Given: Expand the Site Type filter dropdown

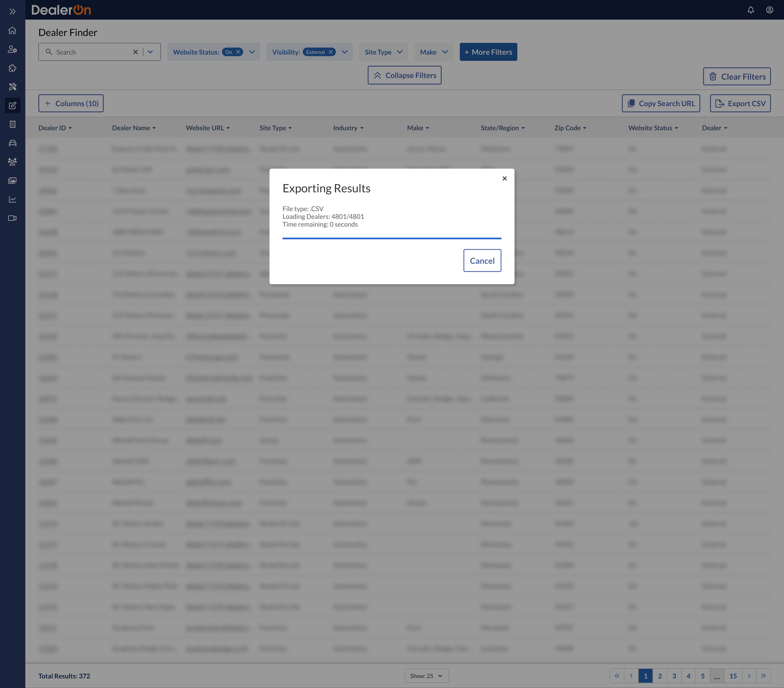Looking at the screenshot, I should coord(384,52).
